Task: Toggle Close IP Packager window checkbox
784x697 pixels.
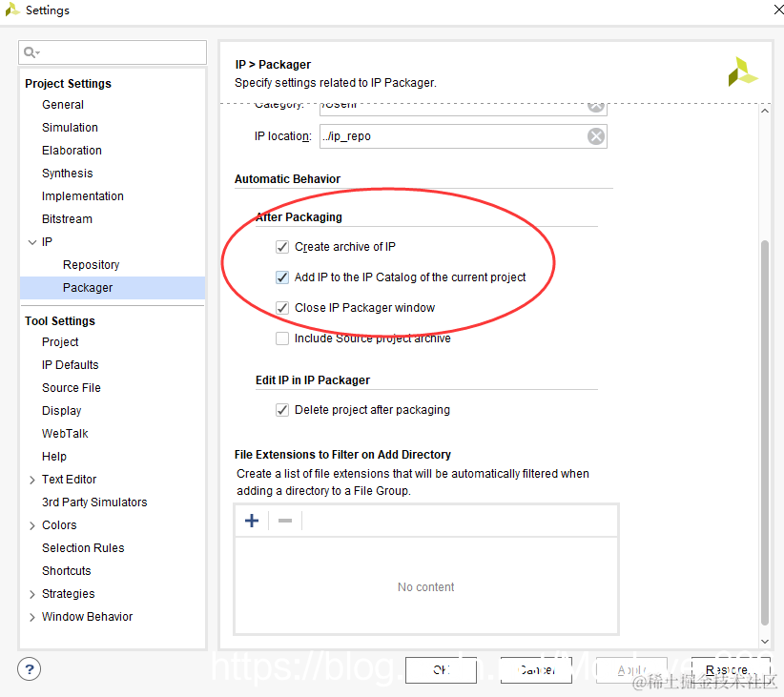Action: (282, 308)
